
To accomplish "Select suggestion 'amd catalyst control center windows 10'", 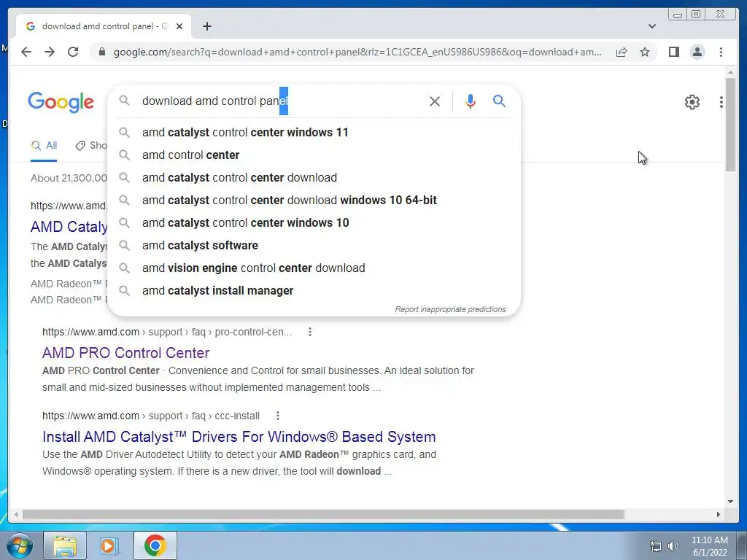I will 314,223.
